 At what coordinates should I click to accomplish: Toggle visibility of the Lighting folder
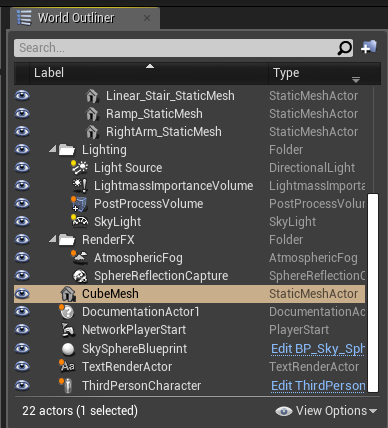(x=22, y=149)
